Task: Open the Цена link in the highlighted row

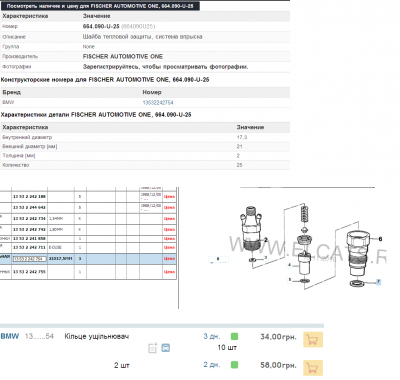Action: [x=169, y=259]
